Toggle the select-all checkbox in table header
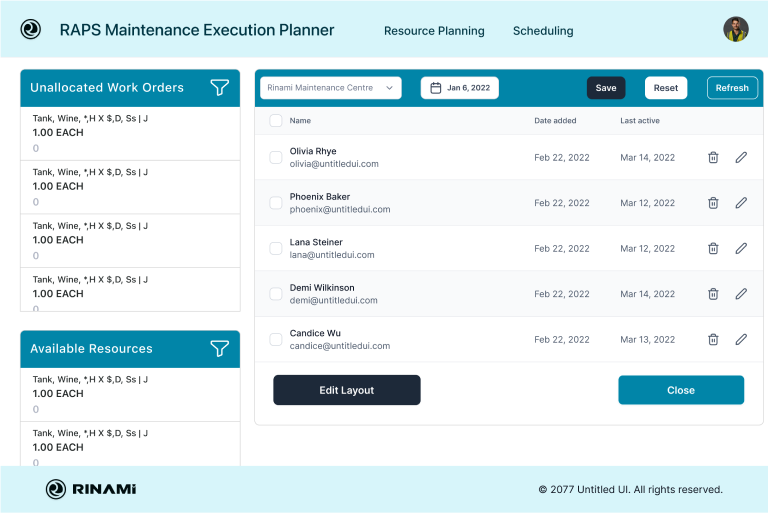Viewport: 768px width, 513px height. 276,121
